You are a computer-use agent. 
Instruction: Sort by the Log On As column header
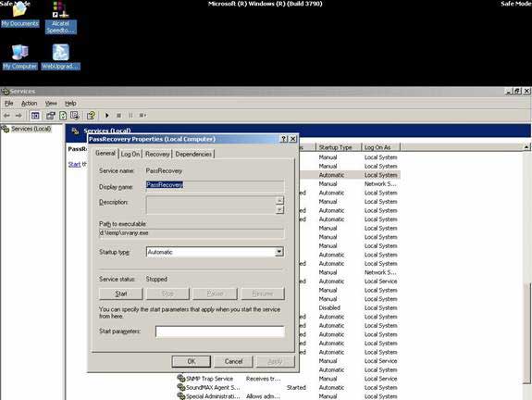click(381, 147)
